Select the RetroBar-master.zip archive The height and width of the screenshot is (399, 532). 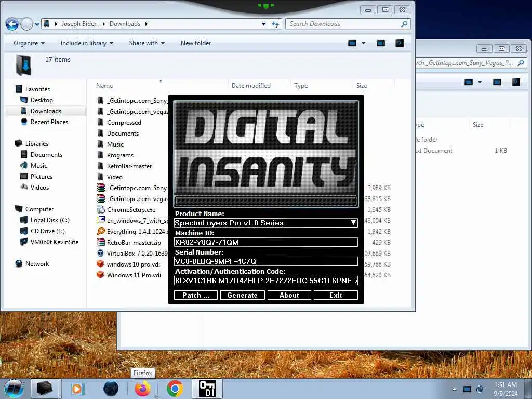(134, 242)
